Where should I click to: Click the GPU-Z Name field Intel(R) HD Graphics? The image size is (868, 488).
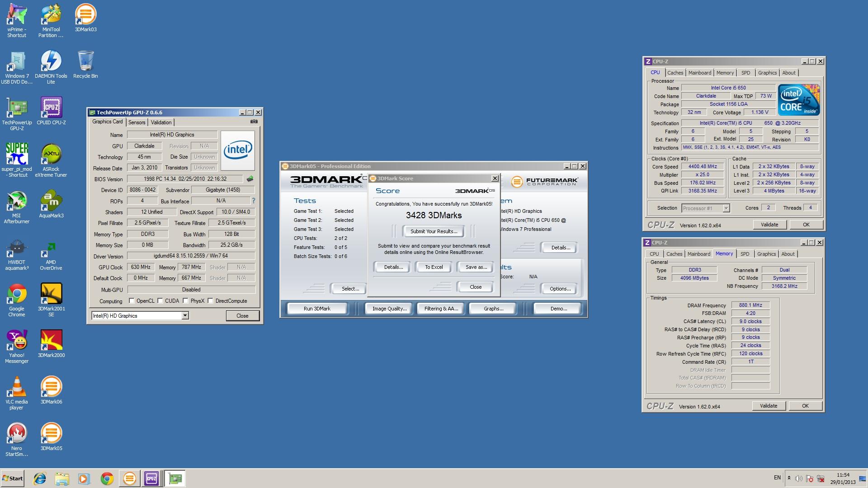pos(172,135)
